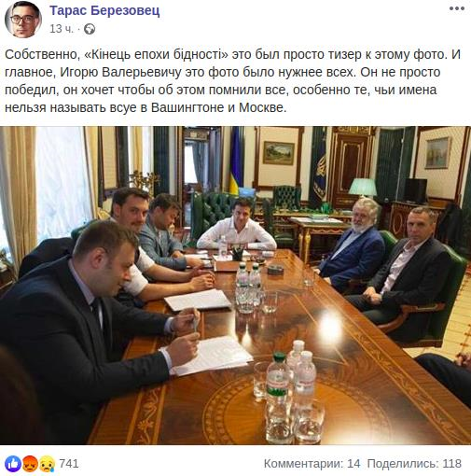Image resolution: width=471 pixels, height=476 pixels.
Task: Click the green table lamp in photo
Action: [x=363, y=189]
